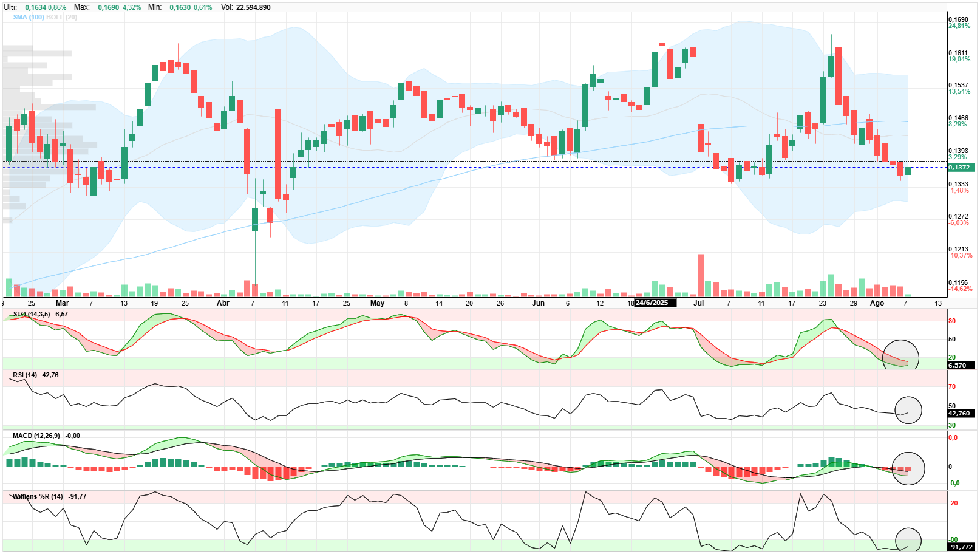Click the SMA (100) indicator label

[29, 17]
